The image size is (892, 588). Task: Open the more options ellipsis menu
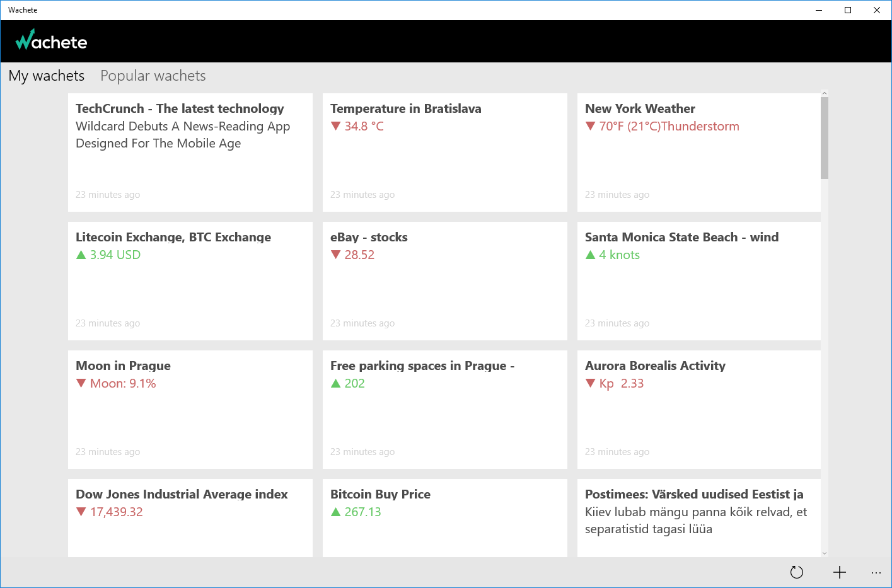pos(876,572)
